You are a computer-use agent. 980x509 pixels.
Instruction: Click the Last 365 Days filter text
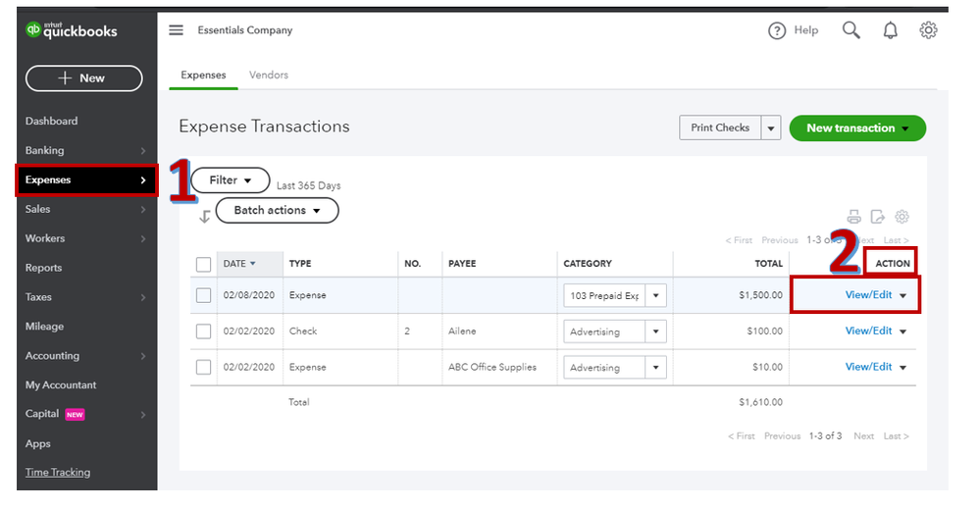pyautogui.click(x=309, y=185)
